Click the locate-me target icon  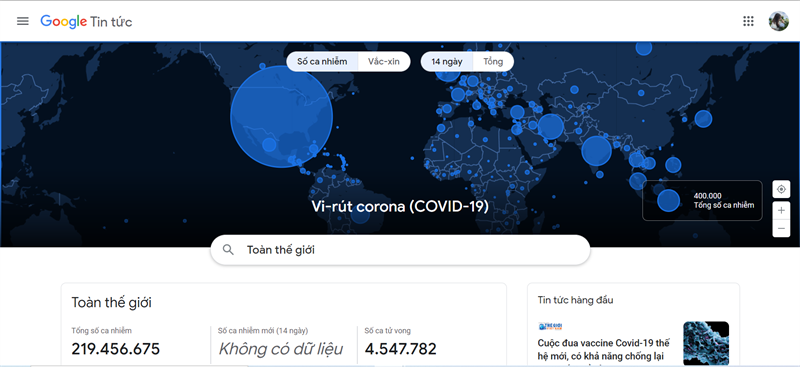[781, 189]
